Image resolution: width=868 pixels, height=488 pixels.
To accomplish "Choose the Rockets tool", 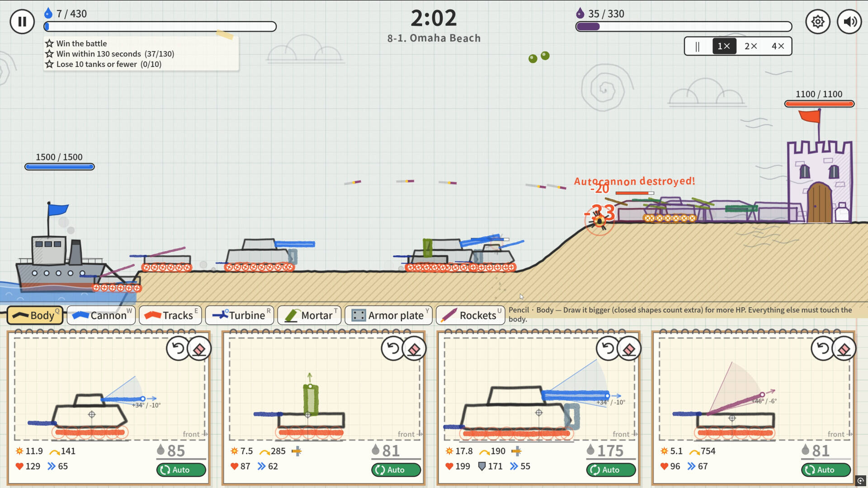I will [x=470, y=315].
